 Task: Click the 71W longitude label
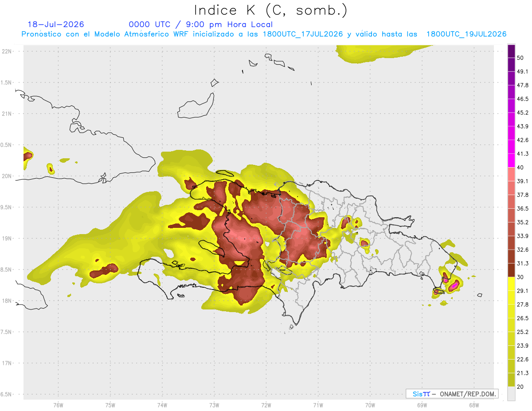point(318,405)
